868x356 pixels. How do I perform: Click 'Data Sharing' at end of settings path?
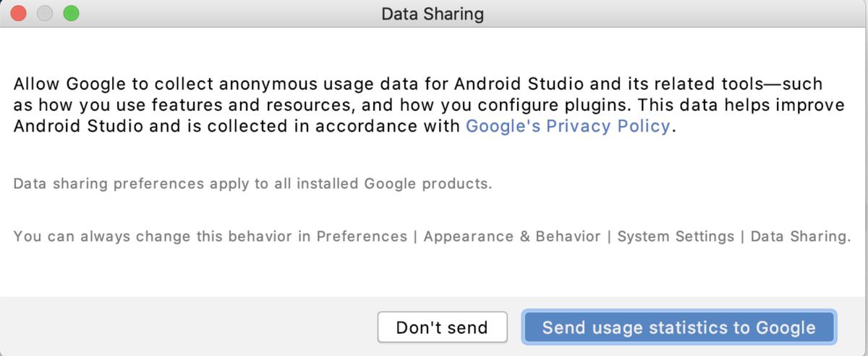[x=799, y=237]
